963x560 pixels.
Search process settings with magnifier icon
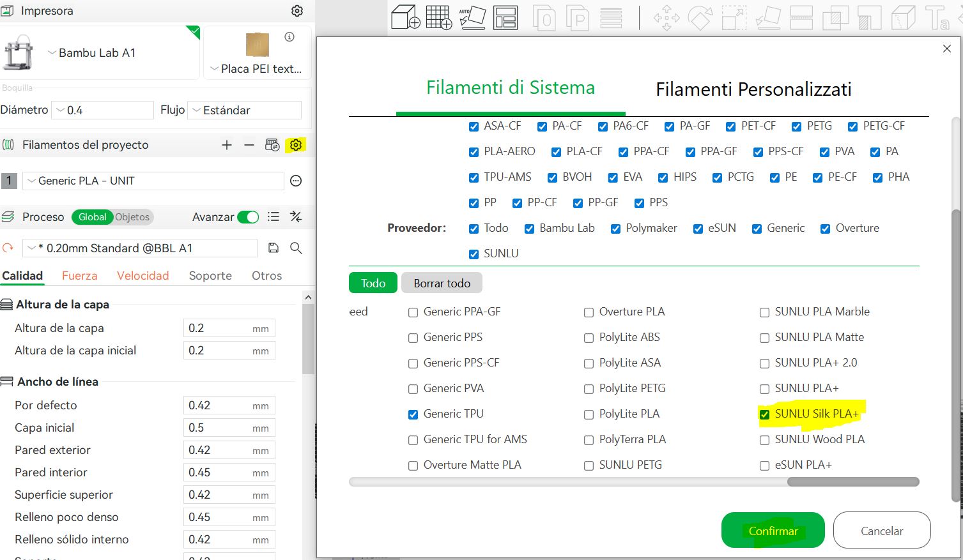coord(296,248)
